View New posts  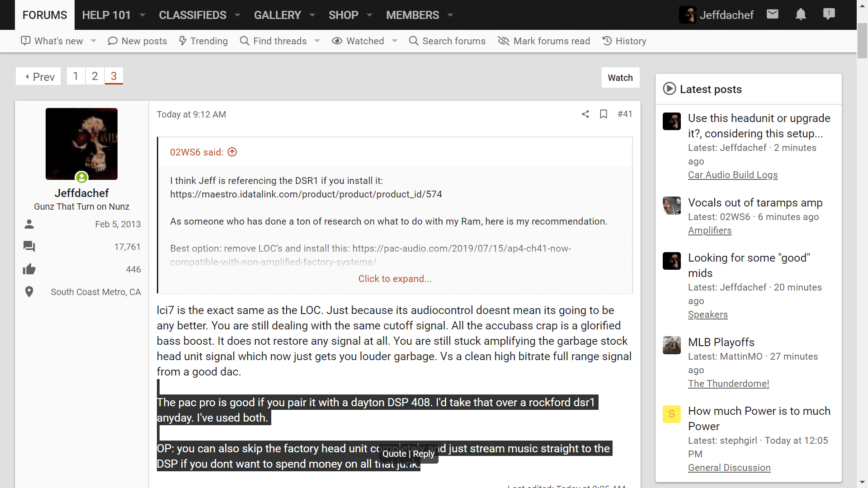(137, 41)
